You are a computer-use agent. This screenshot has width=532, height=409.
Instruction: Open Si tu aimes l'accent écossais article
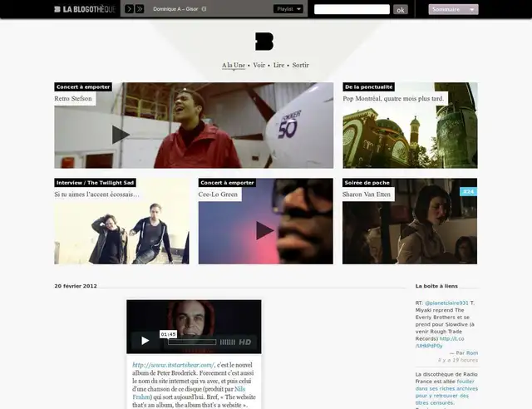(x=96, y=195)
